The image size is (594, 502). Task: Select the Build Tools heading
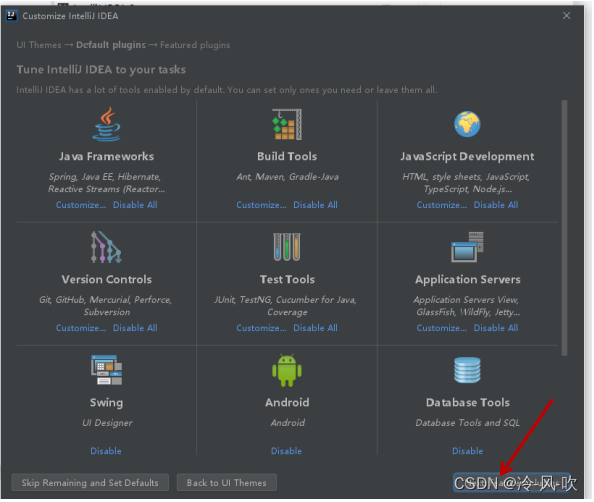coord(287,156)
